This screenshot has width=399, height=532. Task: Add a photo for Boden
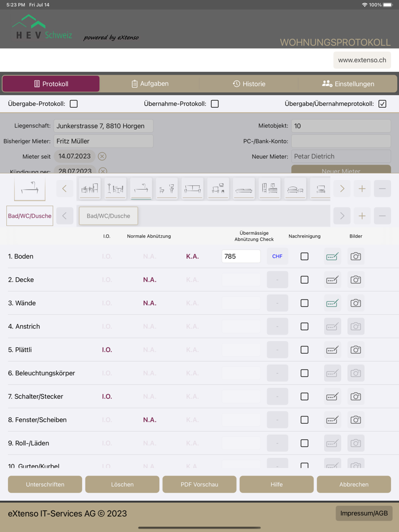pyautogui.click(x=356, y=256)
